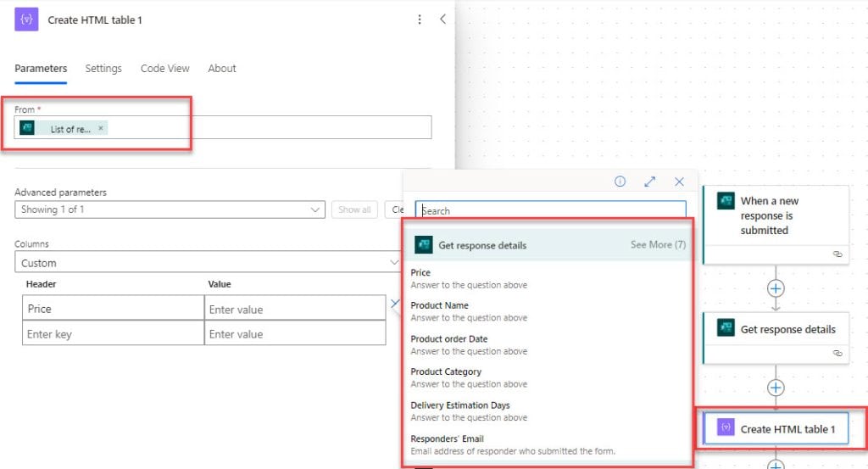This screenshot has width=868, height=469.
Task: Click the info icon in dynamic content popup
Action: pyautogui.click(x=620, y=181)
